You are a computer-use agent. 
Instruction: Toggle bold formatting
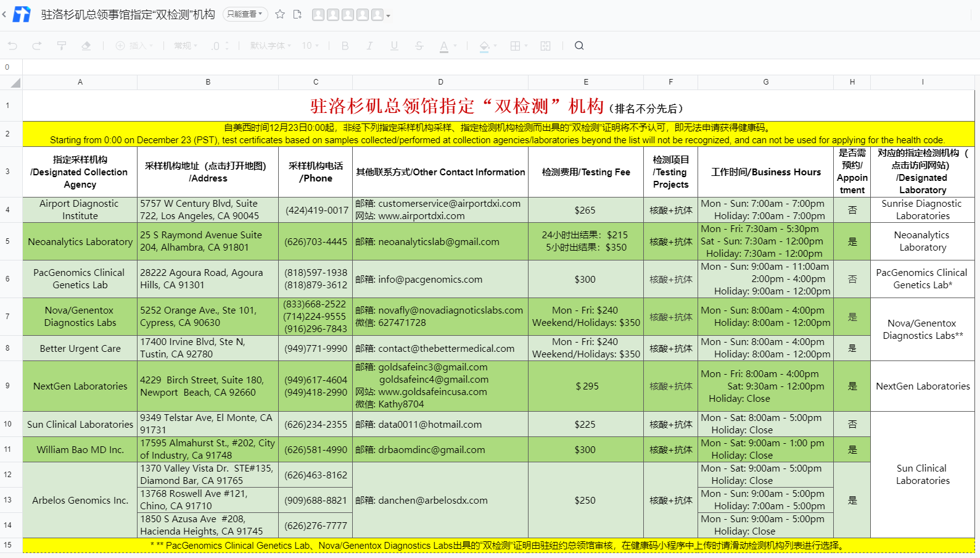[x=345, y=46]
